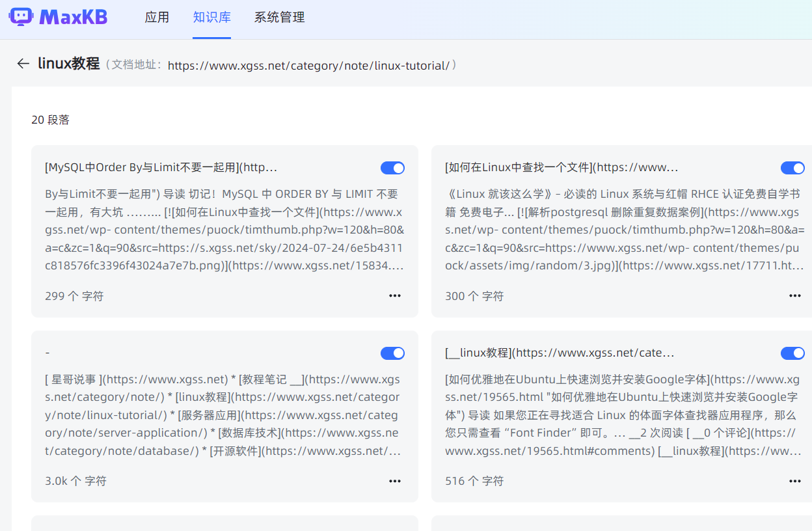Open the MySQL中Order By与Limit paragraph card title
The height and width of the screenshot is (531, 812).
[161, 168]
